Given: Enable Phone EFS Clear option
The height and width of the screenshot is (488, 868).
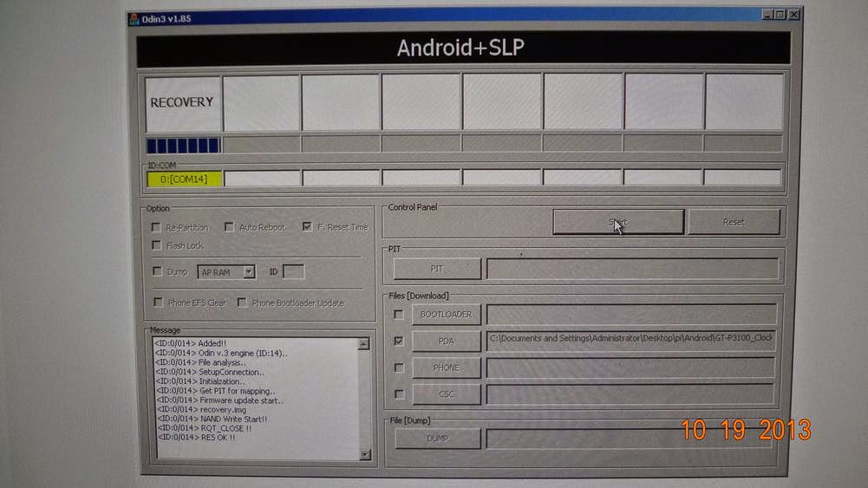Looking at the screenshot, I should (x=159, y=303).
